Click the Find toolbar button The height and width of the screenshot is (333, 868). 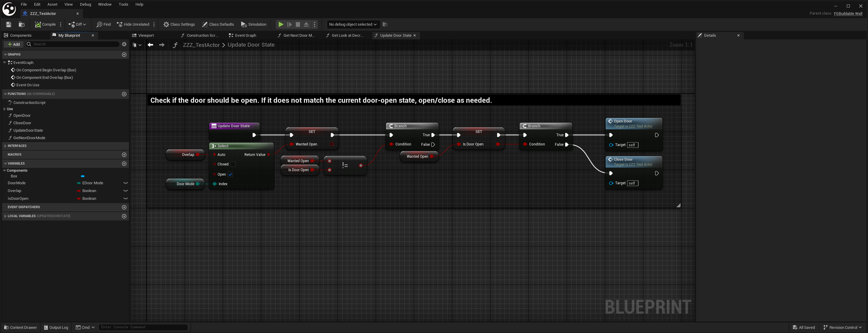(104, 24)
